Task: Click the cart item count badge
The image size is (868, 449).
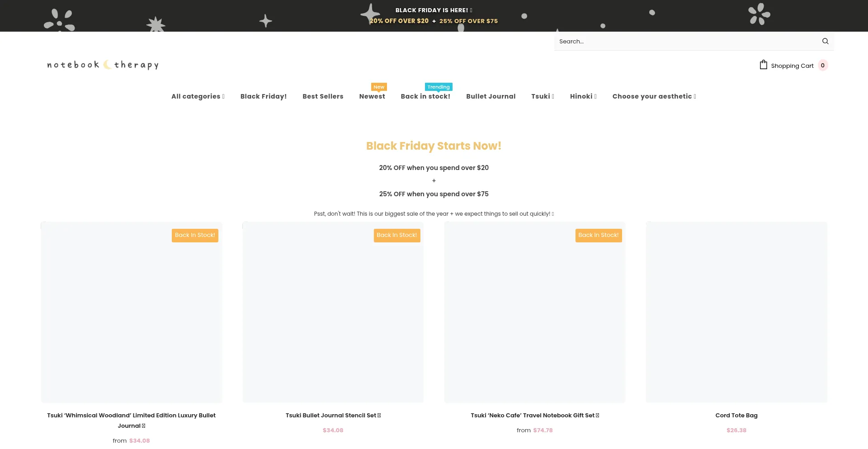Action: pos(822,66)
